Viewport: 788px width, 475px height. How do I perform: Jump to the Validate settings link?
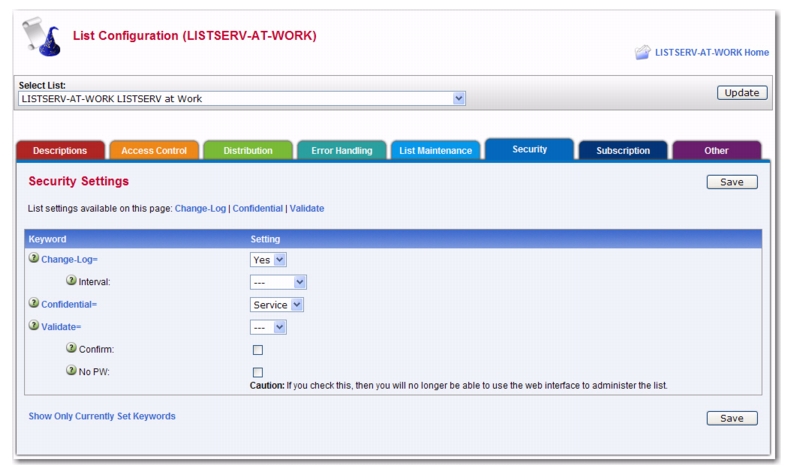coord(307,208)
